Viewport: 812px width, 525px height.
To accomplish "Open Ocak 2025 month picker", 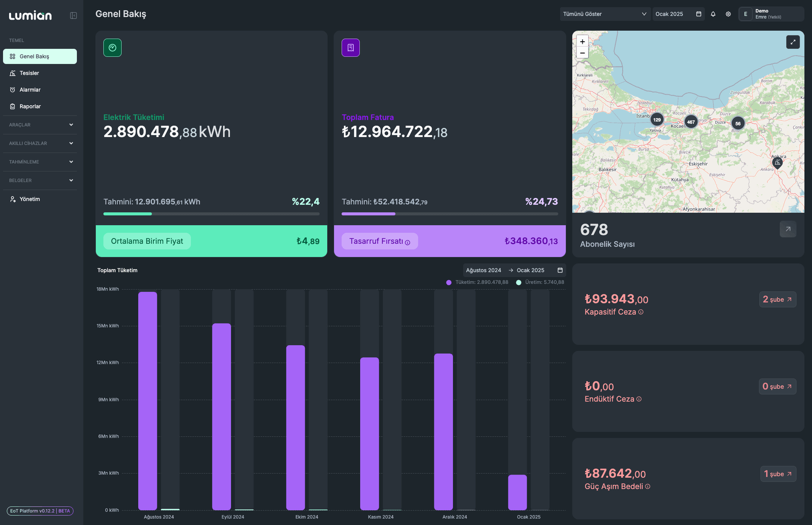I will 678,14.
